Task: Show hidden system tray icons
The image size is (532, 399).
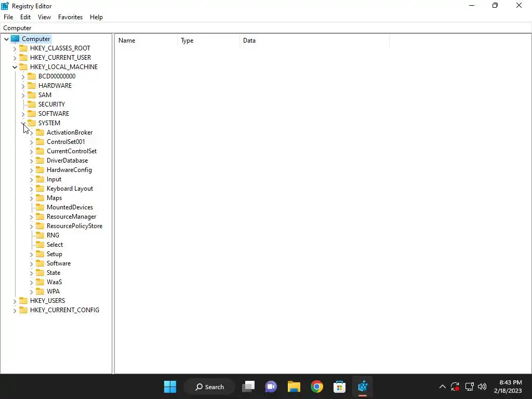Action: coord(443,387)
